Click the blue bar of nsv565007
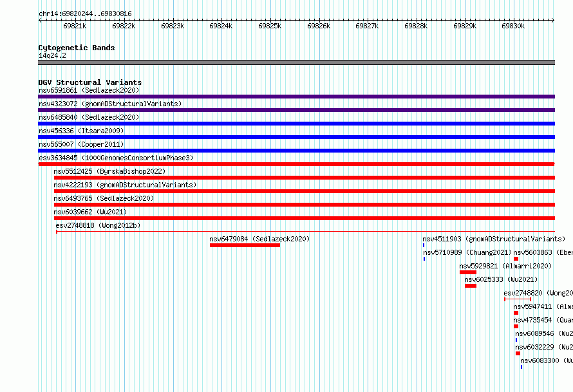This screenshot has width=573, height=392. [x=296, y=151]
